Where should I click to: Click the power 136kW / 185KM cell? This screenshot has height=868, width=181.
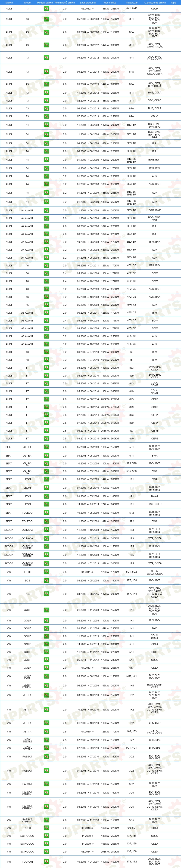pyautogui.click(x=110, y=496)
